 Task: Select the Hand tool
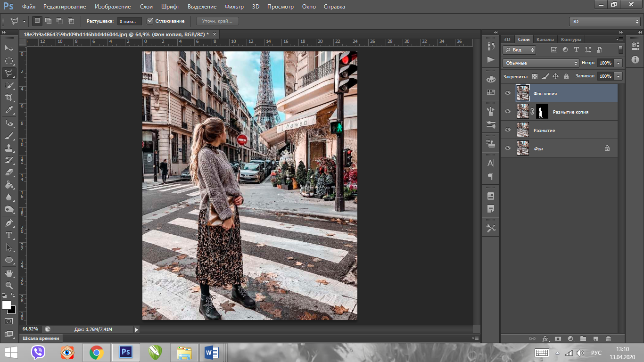[x=9, y=273]
